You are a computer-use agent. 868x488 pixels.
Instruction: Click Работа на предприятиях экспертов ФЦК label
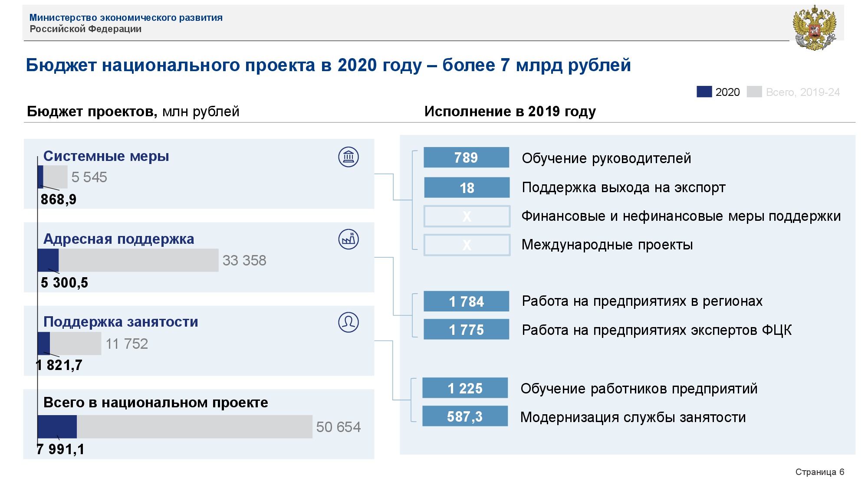[x=657, y=330]
